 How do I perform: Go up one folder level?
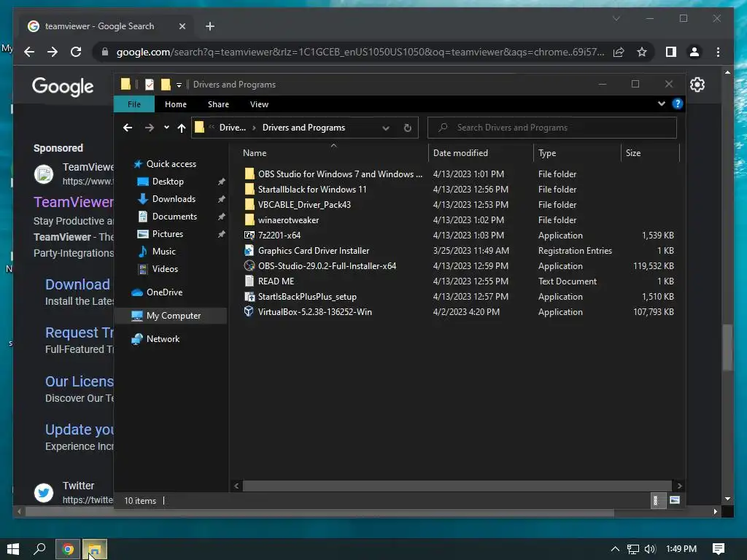(x=181, y=128)
